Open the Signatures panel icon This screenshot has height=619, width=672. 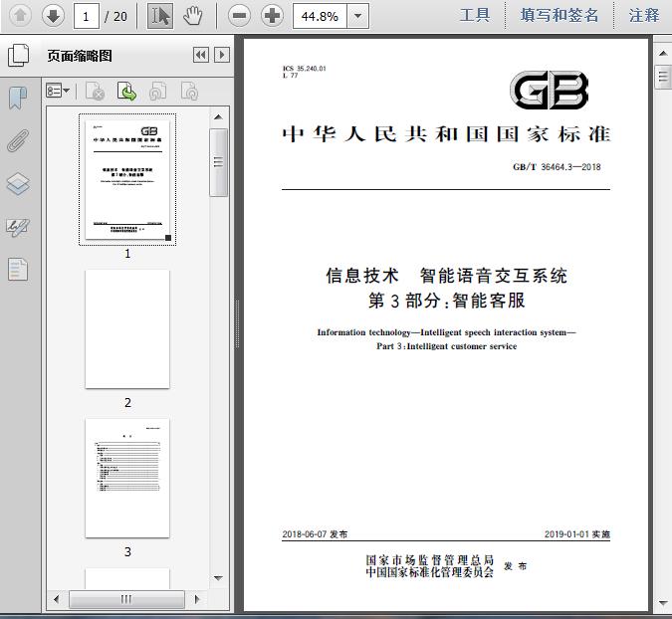[x=18, y=227]
